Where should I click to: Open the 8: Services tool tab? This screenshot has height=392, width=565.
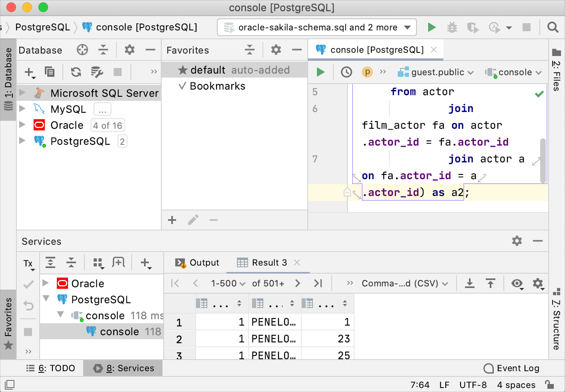tap(123, 368)
